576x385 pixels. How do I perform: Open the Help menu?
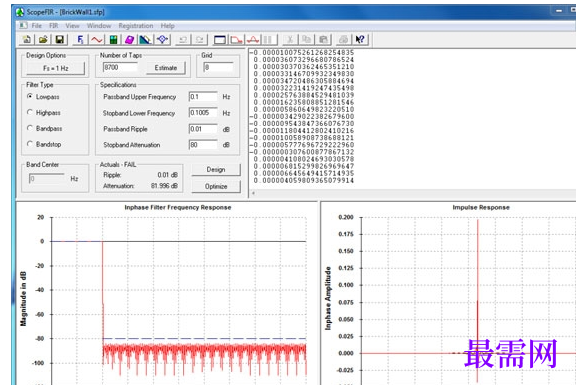pos(168,26)
